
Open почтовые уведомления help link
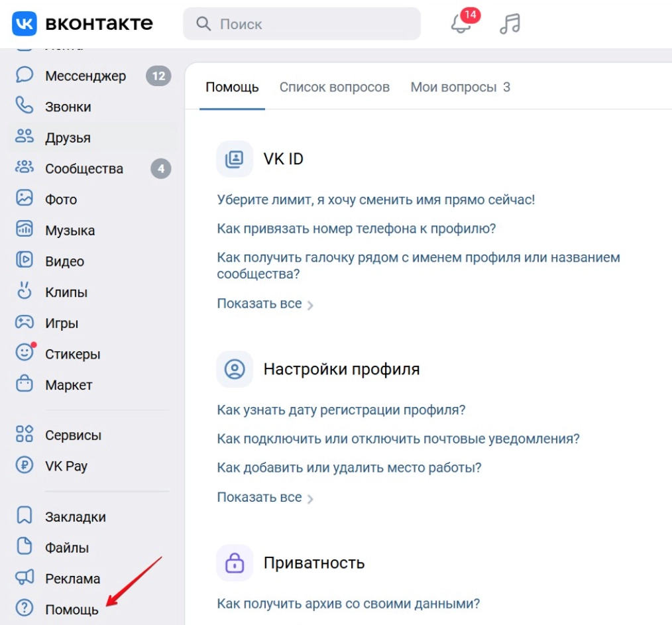(x=398, y=439)
